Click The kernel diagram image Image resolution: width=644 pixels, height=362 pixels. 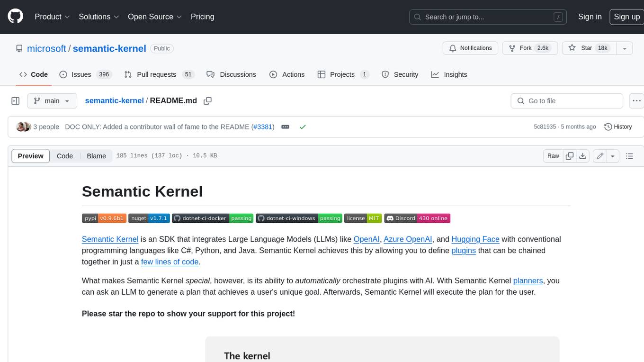pyautogui.click(x=382, y=349)
